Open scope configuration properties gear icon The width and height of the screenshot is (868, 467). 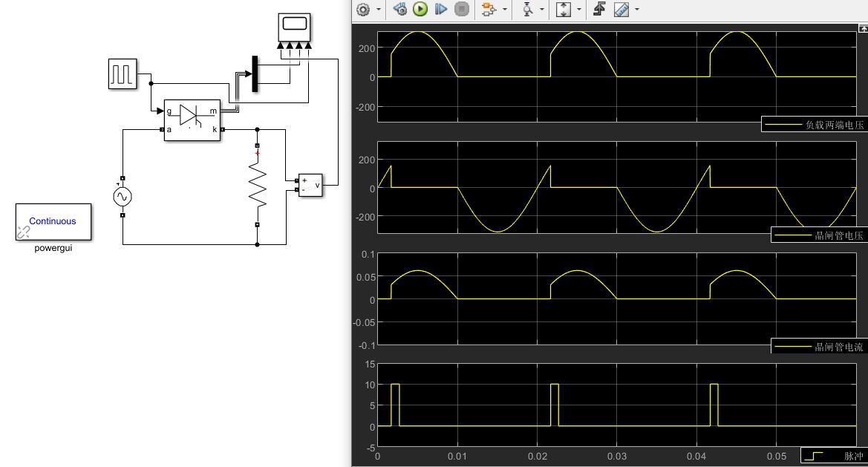point(363,10)
